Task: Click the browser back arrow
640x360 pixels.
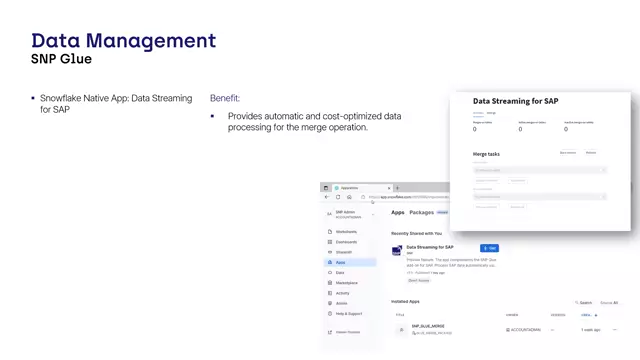Action: [327, 197]
